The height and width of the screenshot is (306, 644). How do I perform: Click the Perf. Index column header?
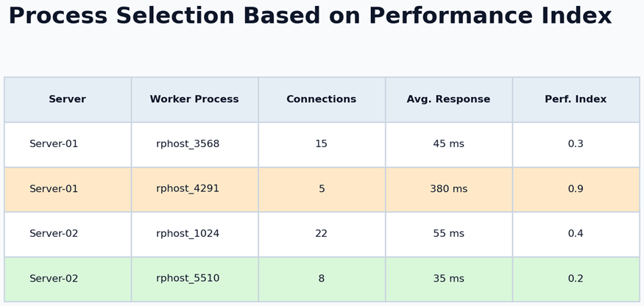(576, 99)
